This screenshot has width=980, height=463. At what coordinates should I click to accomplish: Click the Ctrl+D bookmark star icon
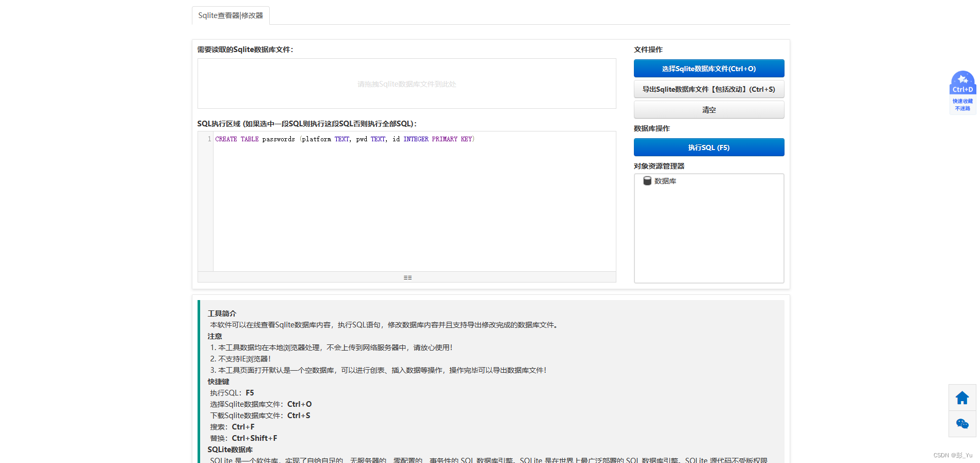coord(962,80)
